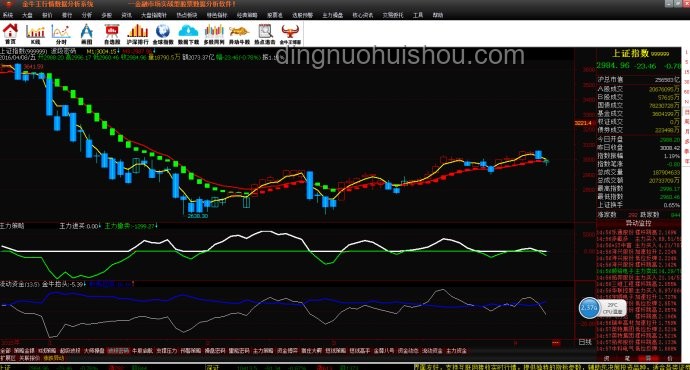690x370 pixels.
Task: Open the 系统 menu
Action: [x=8, y=15]
